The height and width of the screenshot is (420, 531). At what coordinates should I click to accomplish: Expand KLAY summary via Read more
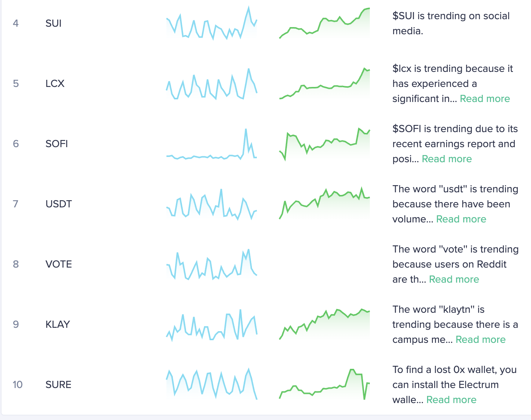pos(481,339)
